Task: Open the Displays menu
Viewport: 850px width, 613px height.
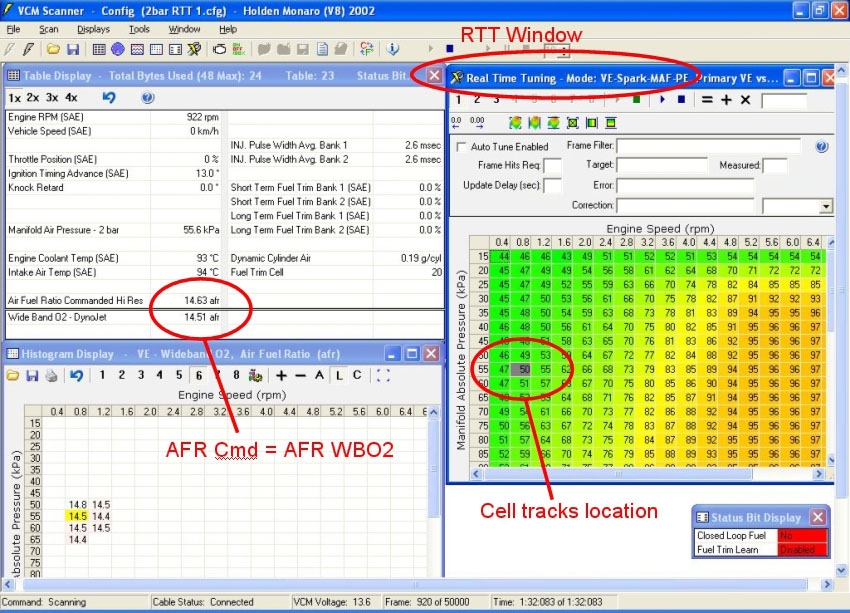Action: [93, 29]
